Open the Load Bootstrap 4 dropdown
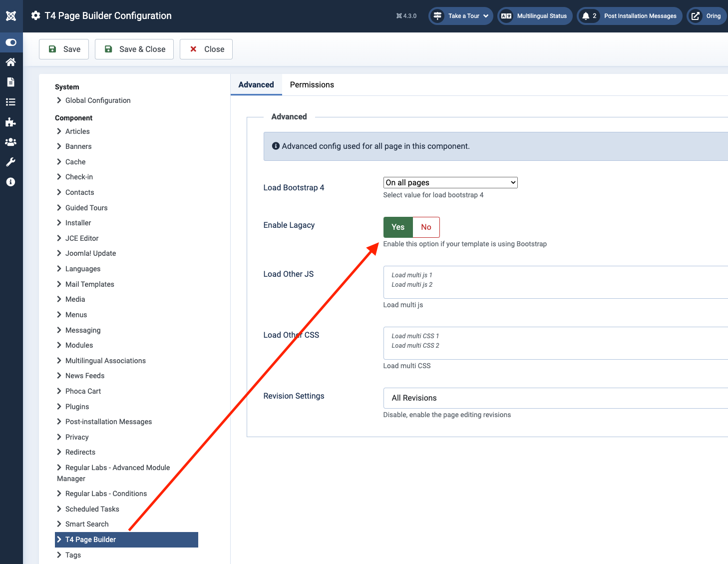The image size is (728, 564). pos(450,183)
